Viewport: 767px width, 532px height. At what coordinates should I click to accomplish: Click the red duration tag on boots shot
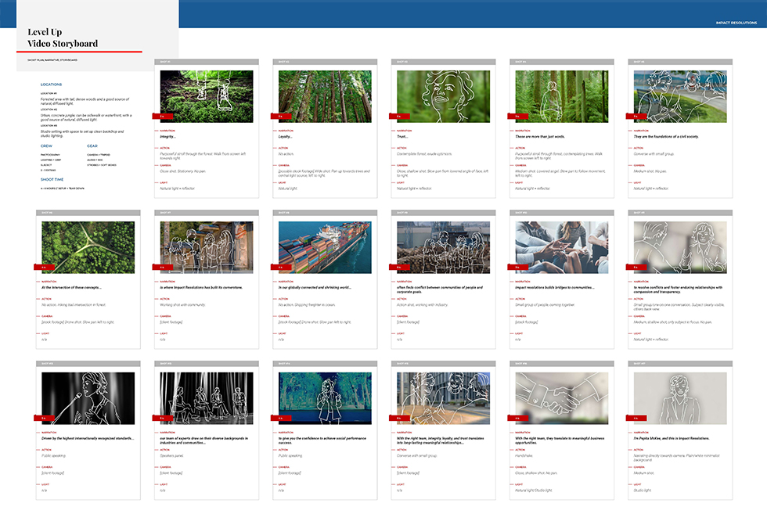point(162,116)
